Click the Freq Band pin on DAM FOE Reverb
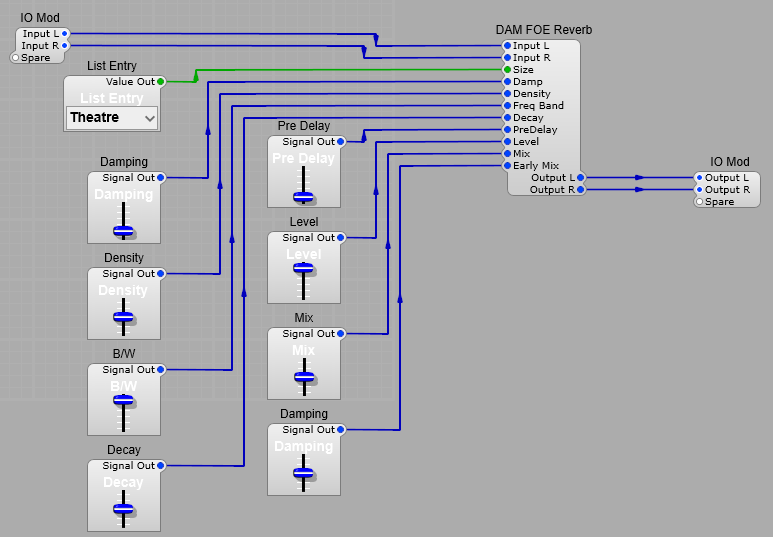The image size is (773, 537). point(508,106)
